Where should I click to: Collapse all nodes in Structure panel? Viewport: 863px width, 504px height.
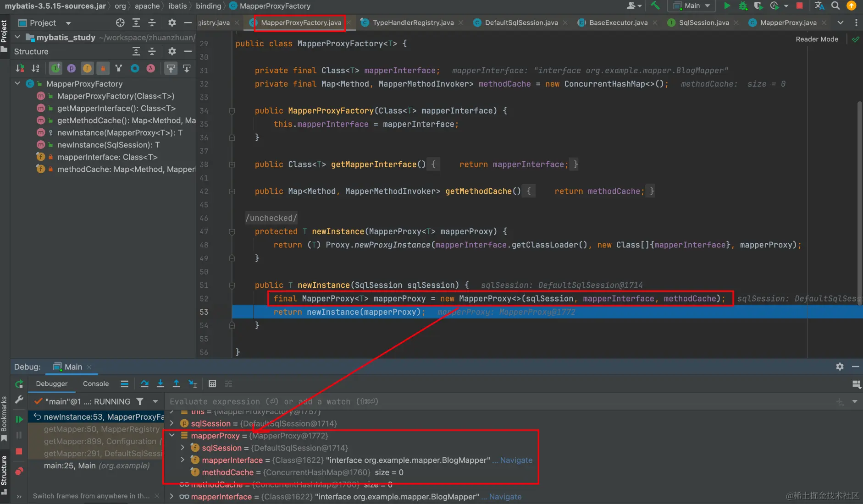[152, 51]
